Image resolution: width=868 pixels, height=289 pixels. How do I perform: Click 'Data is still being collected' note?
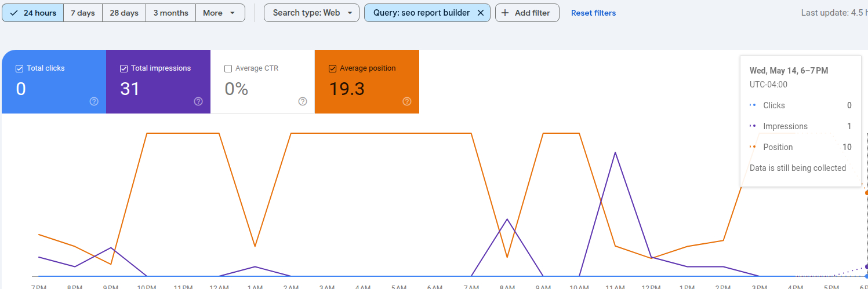pos(798,168)
